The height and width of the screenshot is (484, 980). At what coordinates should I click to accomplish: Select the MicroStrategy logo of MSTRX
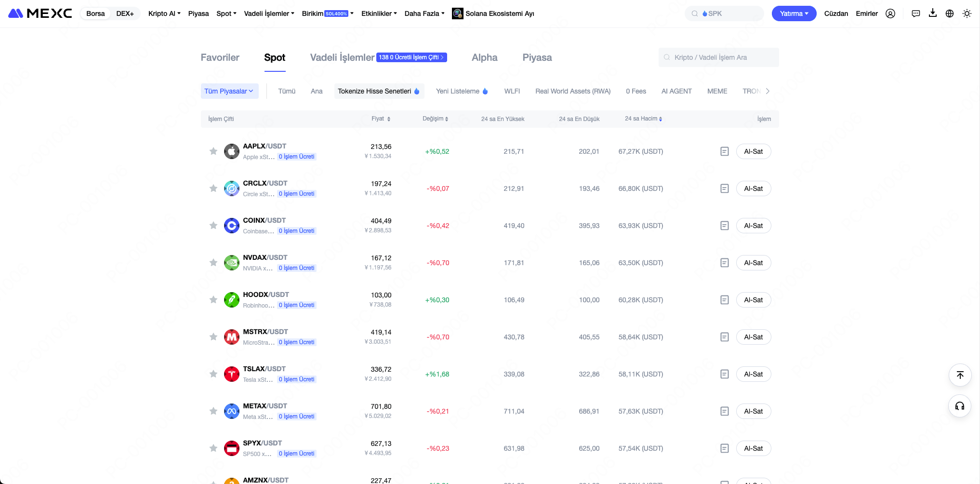232,337
